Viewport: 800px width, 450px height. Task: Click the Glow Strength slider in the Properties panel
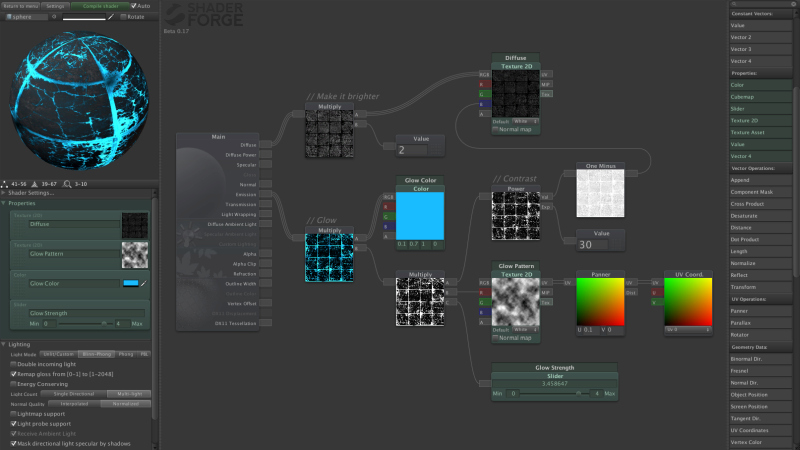tap(86, 323)
